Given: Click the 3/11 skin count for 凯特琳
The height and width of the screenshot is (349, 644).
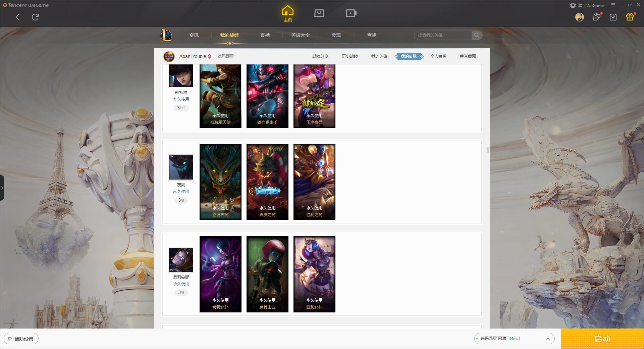Looking at the screenshot, I should [x=181, y=108].
